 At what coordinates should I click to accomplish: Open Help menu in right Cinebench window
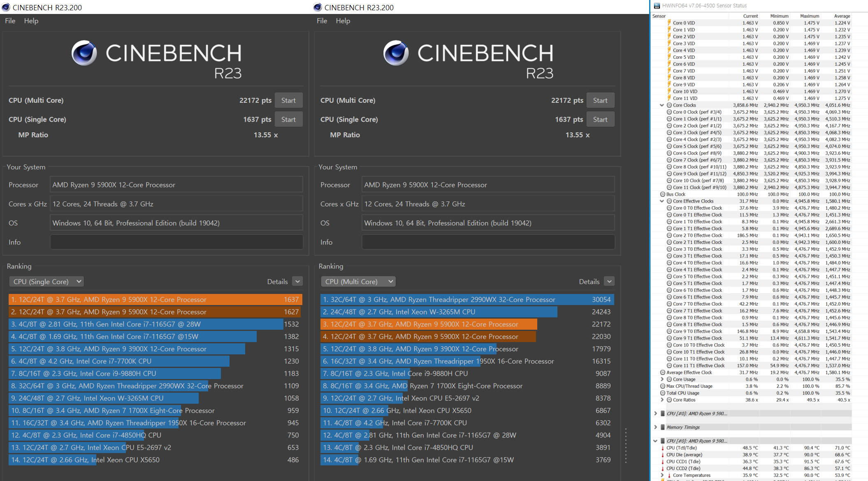pyautogui.click(x=343, y=21)
